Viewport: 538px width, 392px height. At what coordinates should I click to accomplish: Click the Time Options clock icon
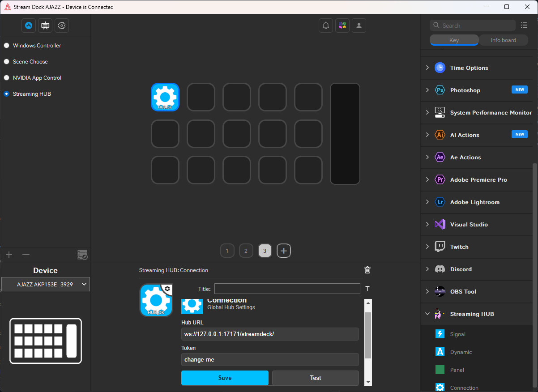tap(440, 68)
